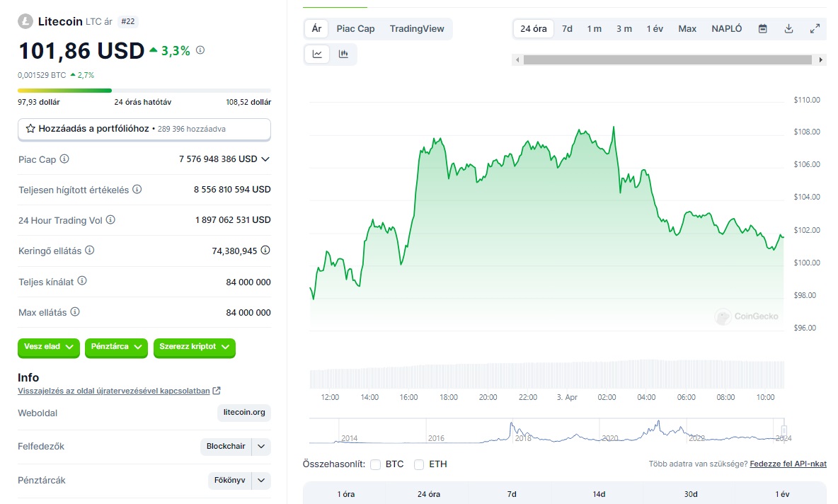Open external link icon beside feedback link

tap(217, 391)
